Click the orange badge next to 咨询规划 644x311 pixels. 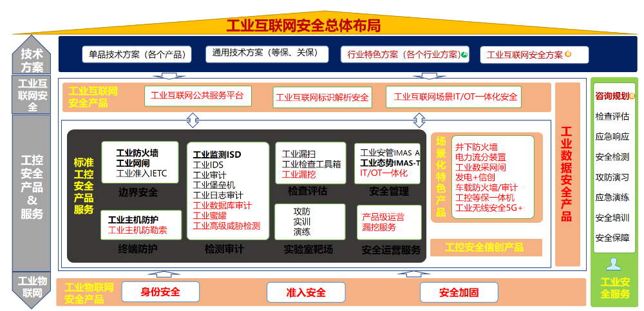pyautogui.click(x=632, y=96)
